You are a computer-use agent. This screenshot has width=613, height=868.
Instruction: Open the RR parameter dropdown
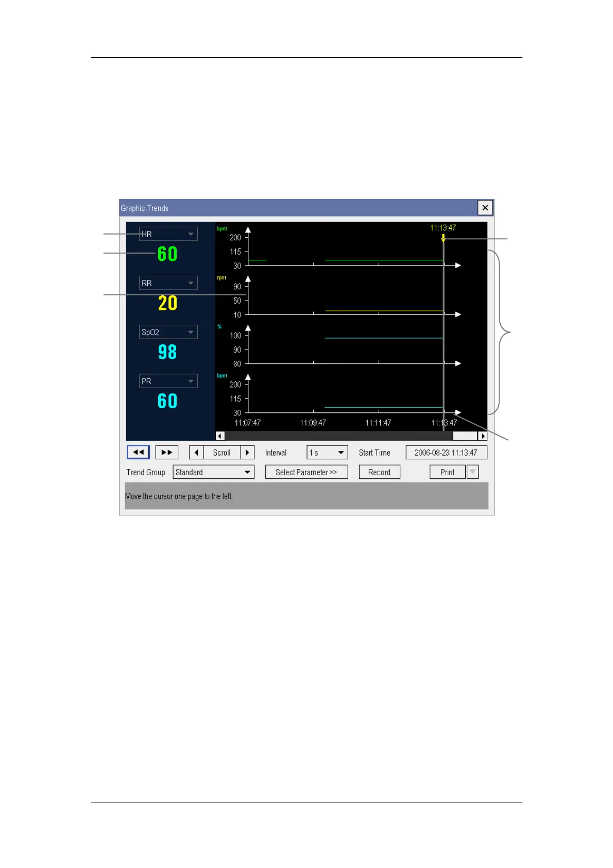168,283
